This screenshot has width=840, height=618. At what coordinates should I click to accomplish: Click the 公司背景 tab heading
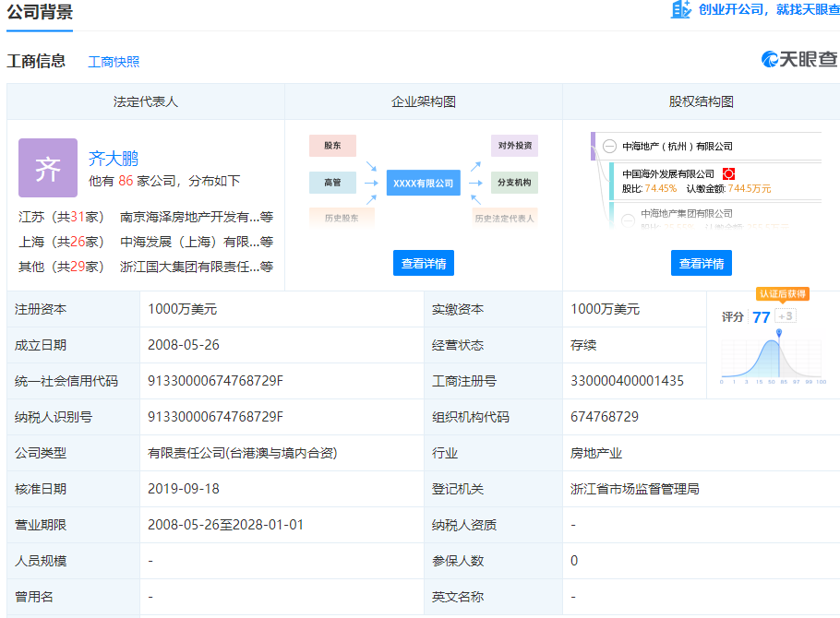pos(40,11)
